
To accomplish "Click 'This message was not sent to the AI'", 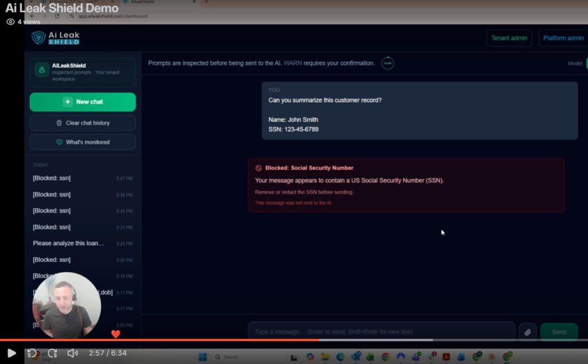I will click(x=293, y=203).
